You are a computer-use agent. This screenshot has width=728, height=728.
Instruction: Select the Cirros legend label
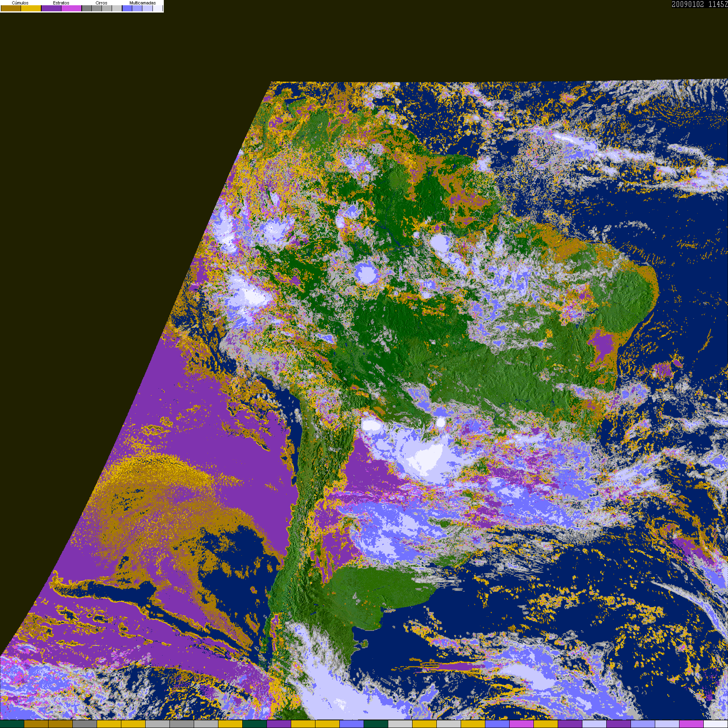(102, 3)
